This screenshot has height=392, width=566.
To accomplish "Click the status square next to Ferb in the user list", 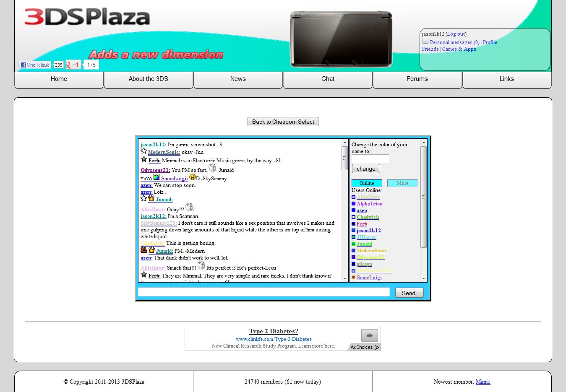I will click(353, 224).
